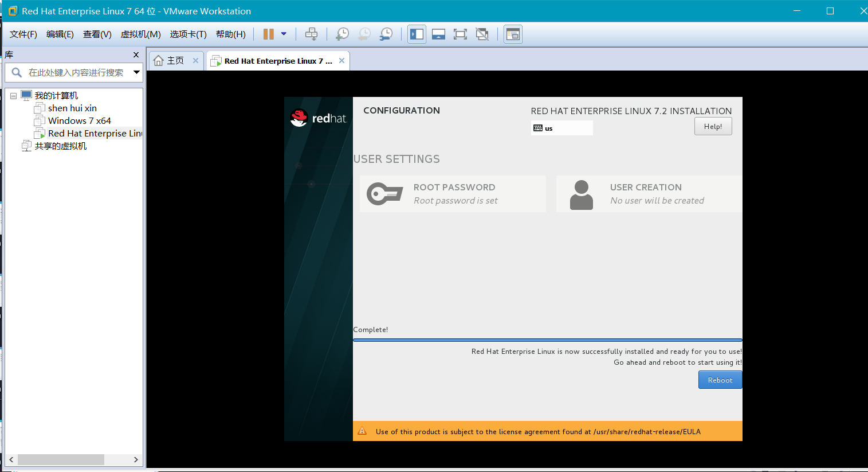
Task: Open ROOT PASSWORD settings
Action: pyautogui.click(x=453, y=194)
